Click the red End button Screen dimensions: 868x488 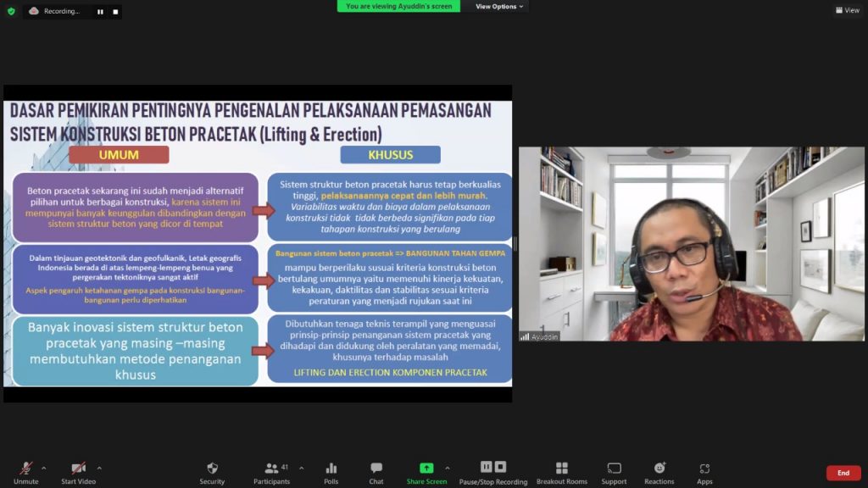tap(843, 473)
